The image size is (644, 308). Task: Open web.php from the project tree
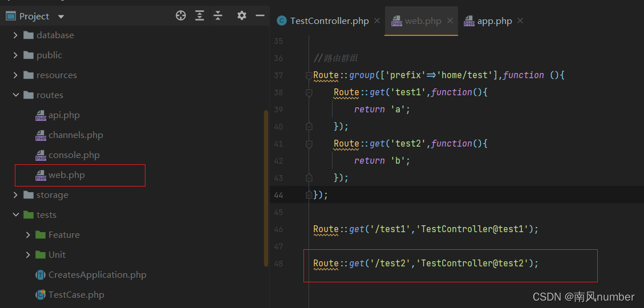67,175
